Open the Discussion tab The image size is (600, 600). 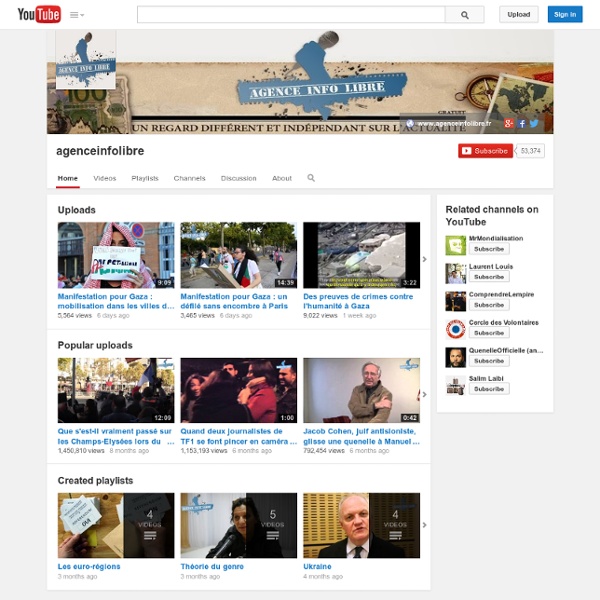point(238,178)
